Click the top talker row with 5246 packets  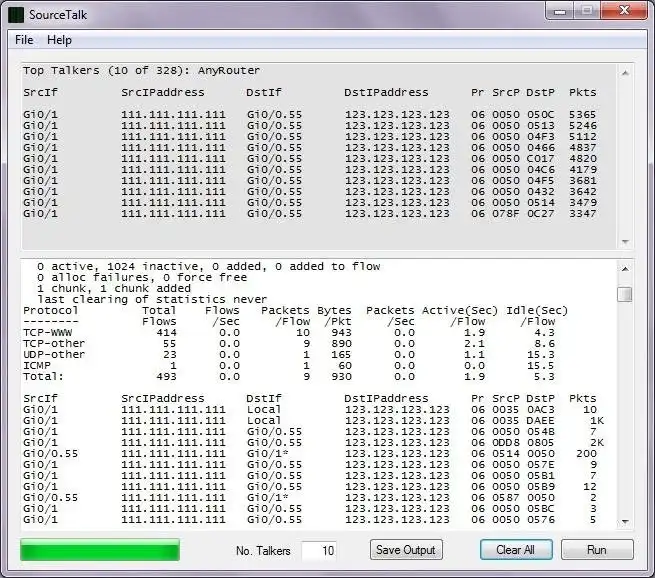(310, 125)
